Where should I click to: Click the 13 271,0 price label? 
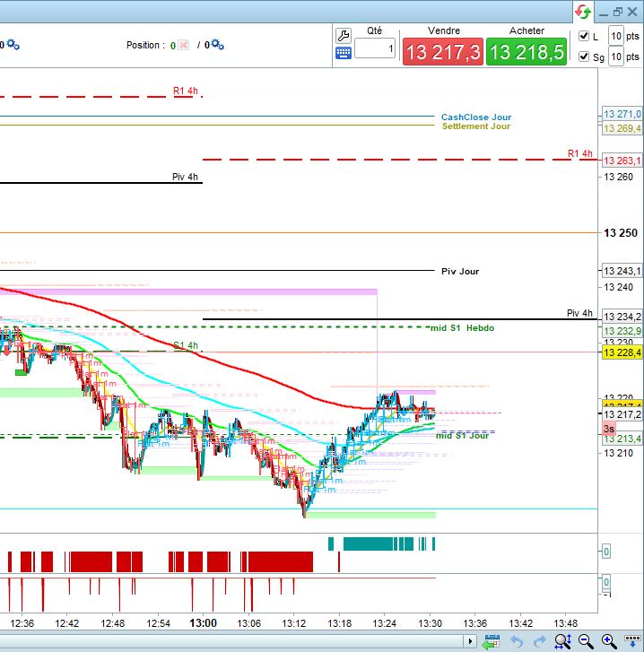tap(622, 114)
